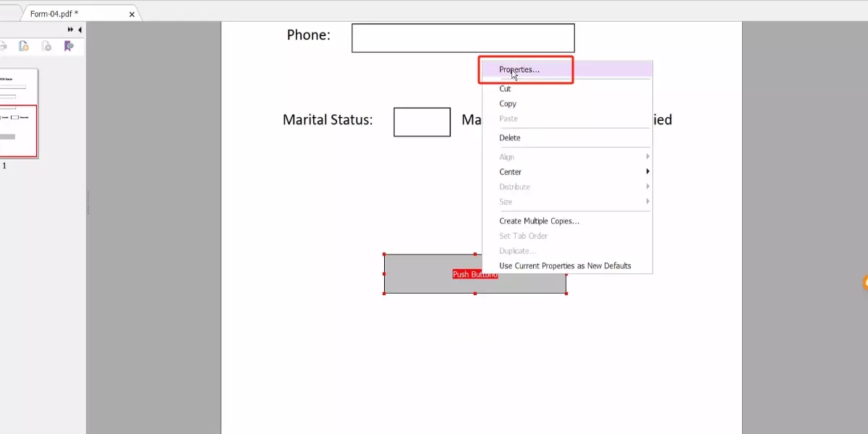Click Use Current Properties as New Defaults
Viewport: 868px width, 434px height.
tap(564, 265)
